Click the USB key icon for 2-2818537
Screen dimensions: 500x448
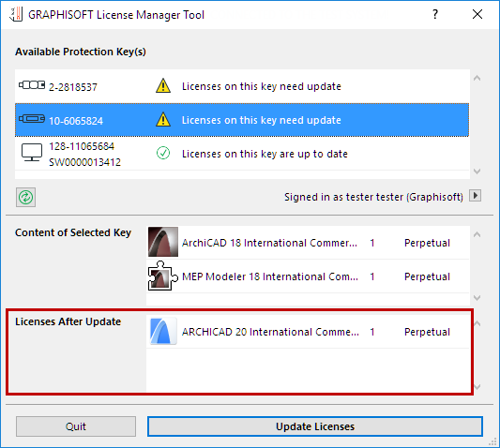tap(32, 84)
